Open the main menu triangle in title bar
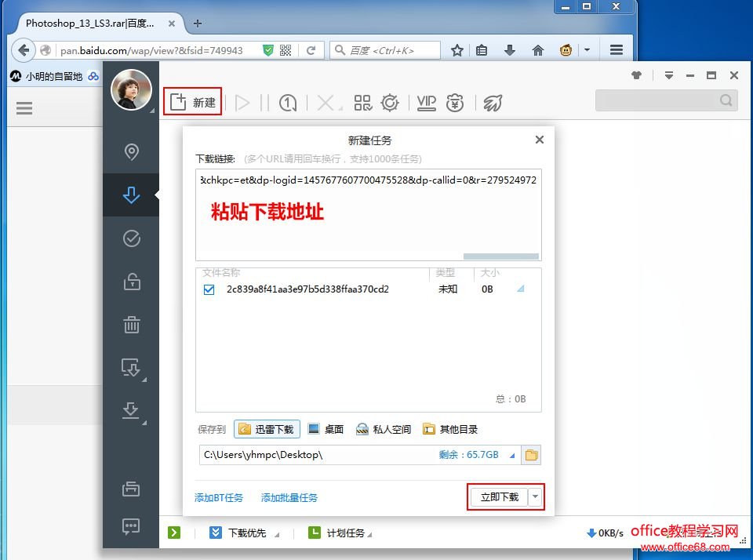 coord(668,75)
